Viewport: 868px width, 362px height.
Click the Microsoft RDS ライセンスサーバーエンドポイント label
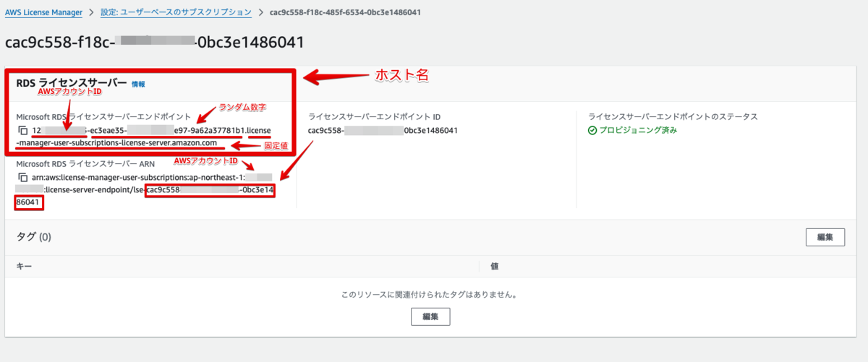click(x=103, y=116)
